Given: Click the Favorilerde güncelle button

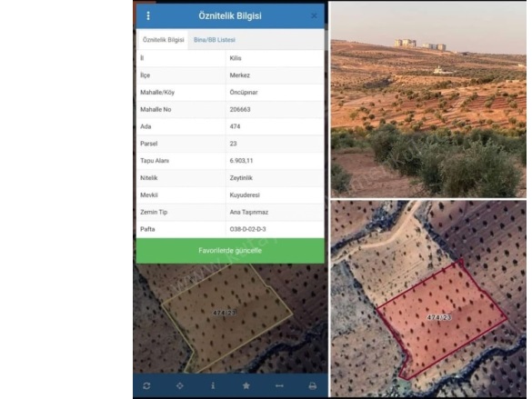Looking at the screenshot, I should point(230,251).
